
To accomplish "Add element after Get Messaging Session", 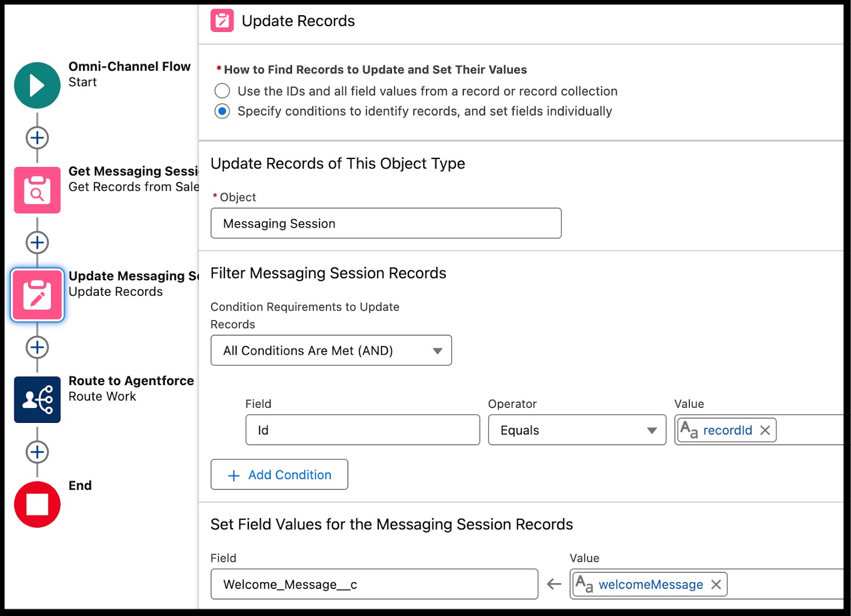I will [37, 243].
